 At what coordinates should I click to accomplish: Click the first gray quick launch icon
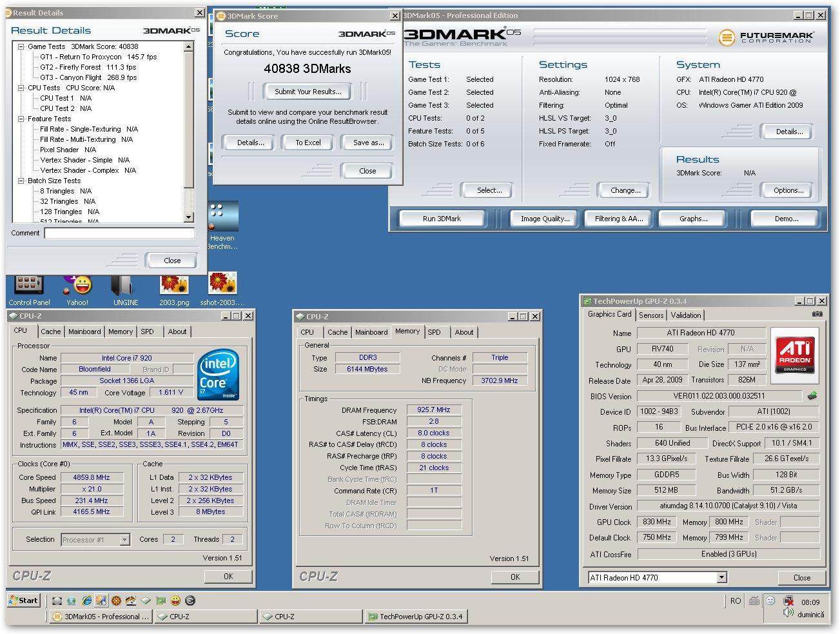click(x=57, y=600)
